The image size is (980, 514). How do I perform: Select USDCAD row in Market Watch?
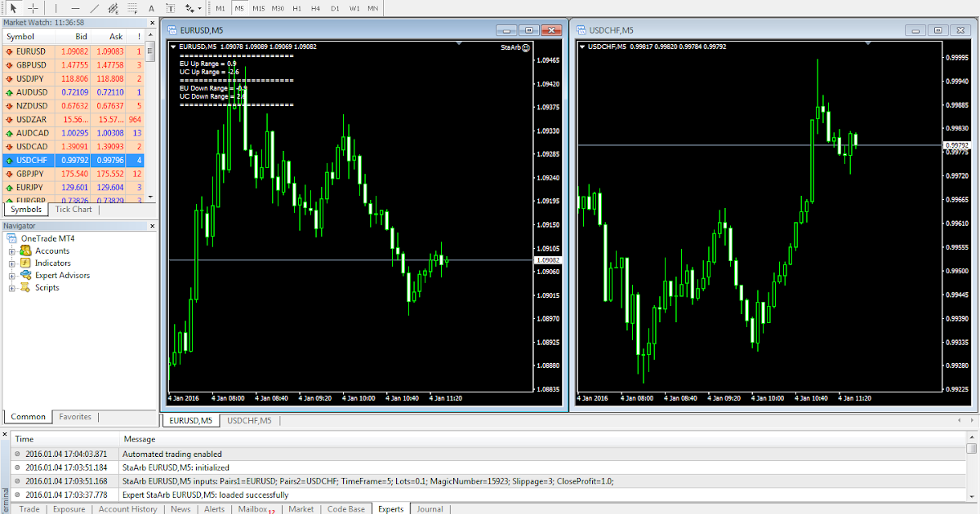point(73,146)
